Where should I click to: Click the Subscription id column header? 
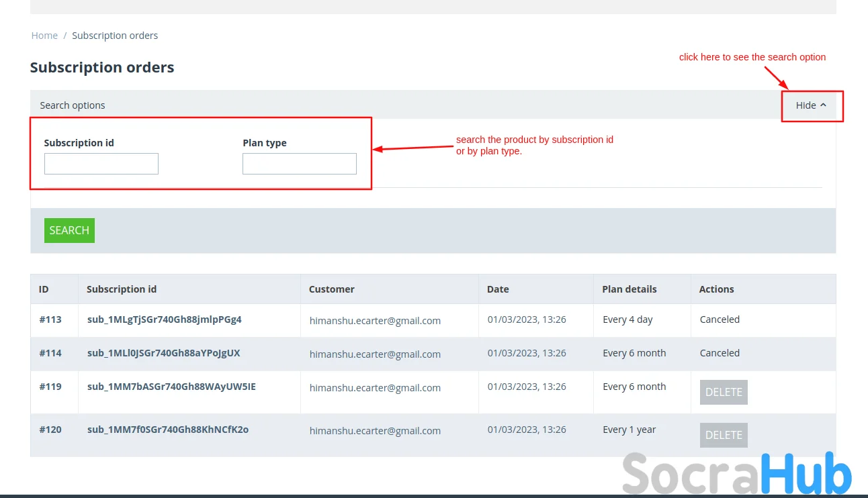tap(122, 289)
